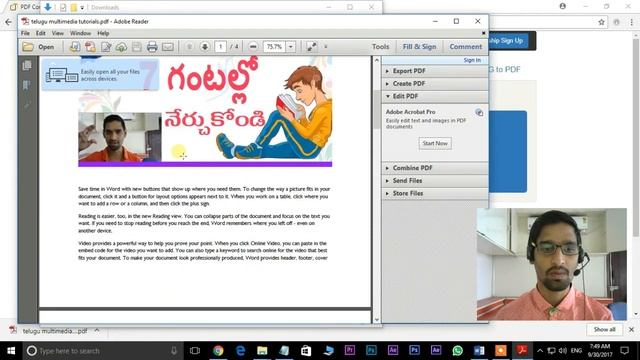The image size is (640, 360).
Task: Click the fit/read mode expand arrows icon
Action: (311, 47)
